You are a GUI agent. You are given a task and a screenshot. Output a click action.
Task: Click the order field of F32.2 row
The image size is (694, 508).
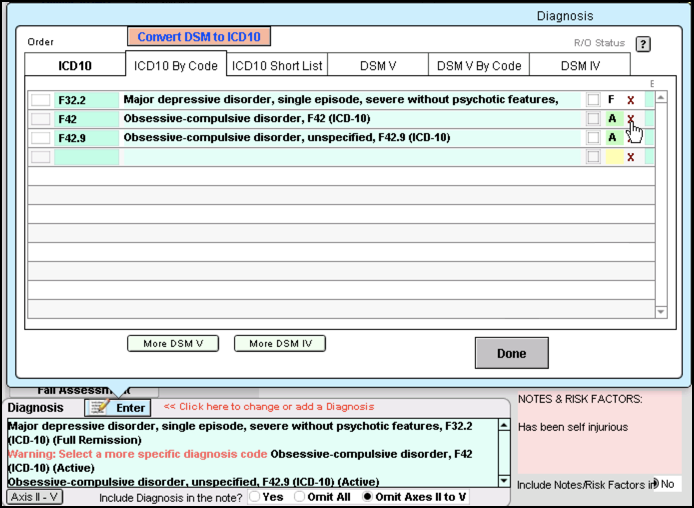pyautogui.click(x=40, y=100)
